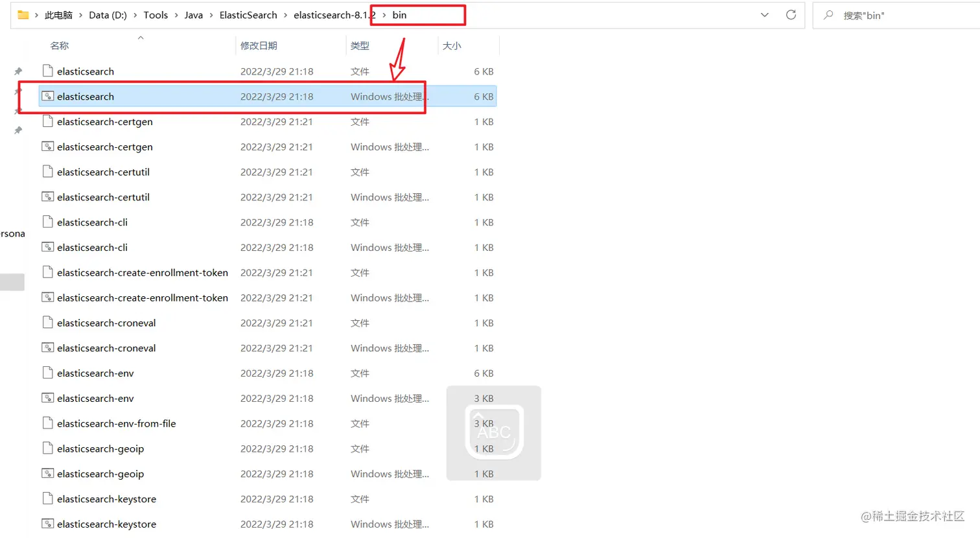Screen dimensions: 980x538
Task: Select the elasticsearch-keystore plain file icon
Action: pos(47,499)
